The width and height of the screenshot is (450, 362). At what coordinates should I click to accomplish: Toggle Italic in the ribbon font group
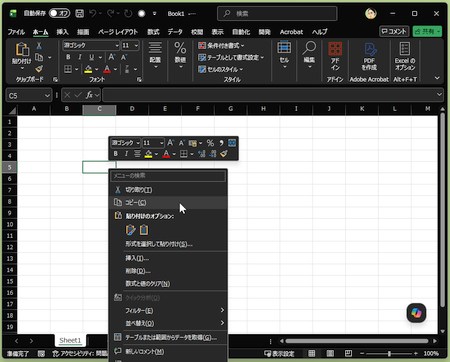[x=80, y=57]
